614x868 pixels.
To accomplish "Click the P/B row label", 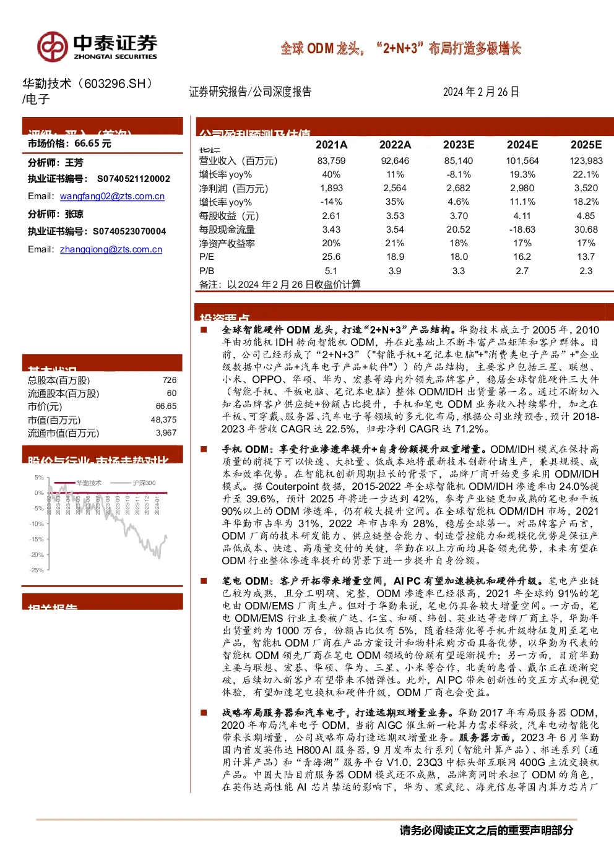I will 207,271.
